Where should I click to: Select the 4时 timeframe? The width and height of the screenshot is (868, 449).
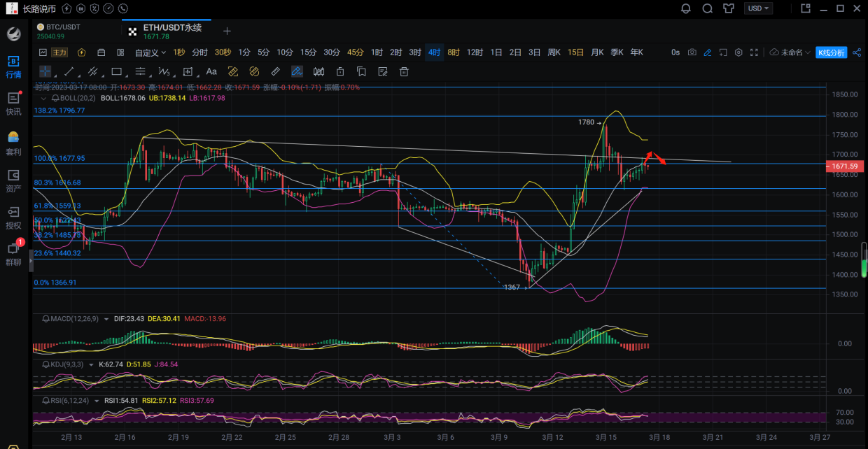pos(435,52)
